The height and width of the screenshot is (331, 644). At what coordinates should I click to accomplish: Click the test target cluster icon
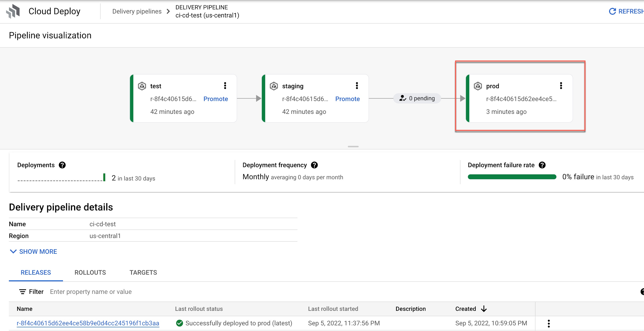pos(142,86)
